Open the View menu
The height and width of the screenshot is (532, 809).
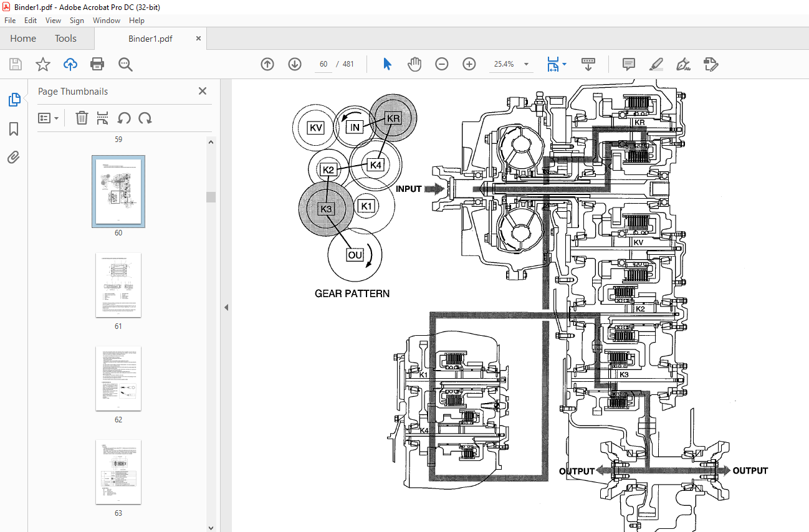[53, 21]
